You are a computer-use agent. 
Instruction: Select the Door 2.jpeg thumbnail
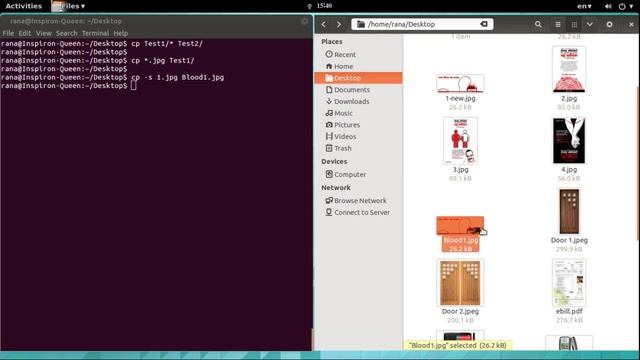coord(460,282)
